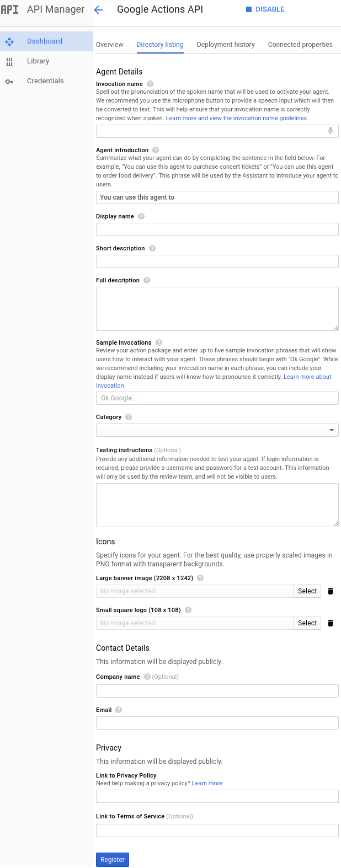Go to Credentials in the sidebar

coord(46,81)
